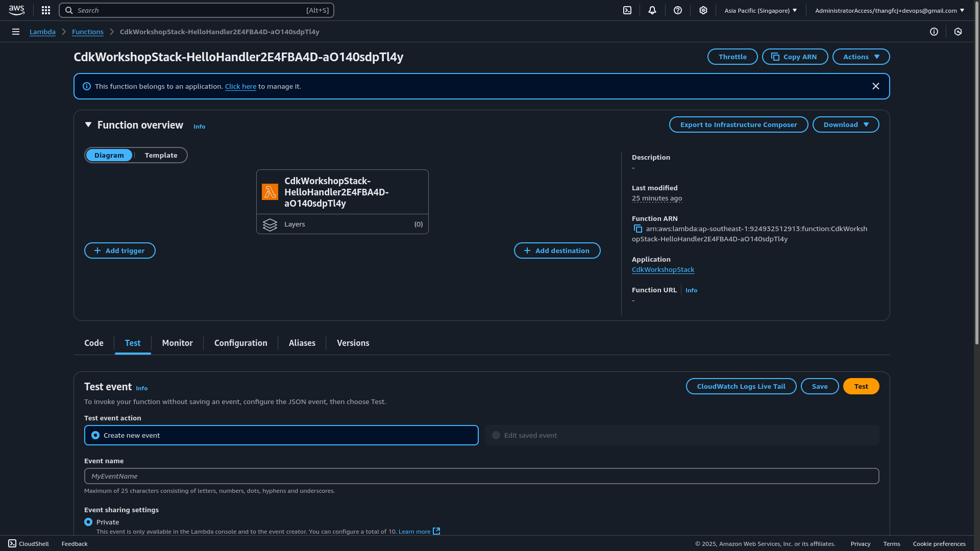
Task: Open the help question mark menu
Action: coord(678,10)
